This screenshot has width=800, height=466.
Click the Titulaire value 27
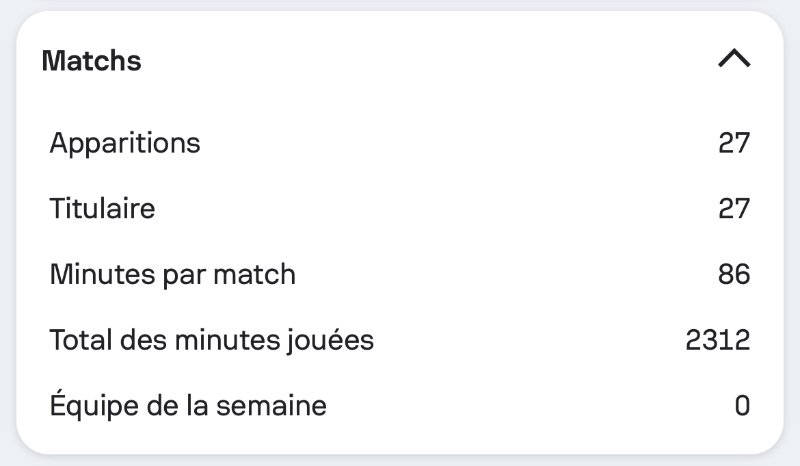point(734,209)
